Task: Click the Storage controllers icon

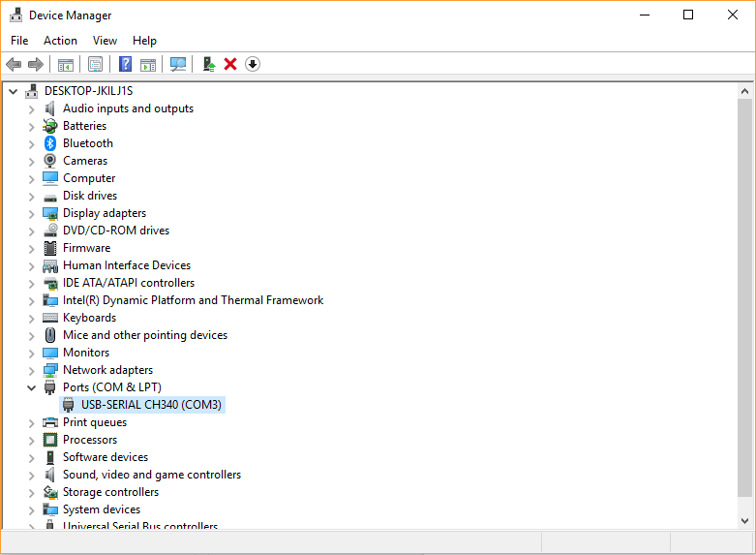Action: pos(50,492)
